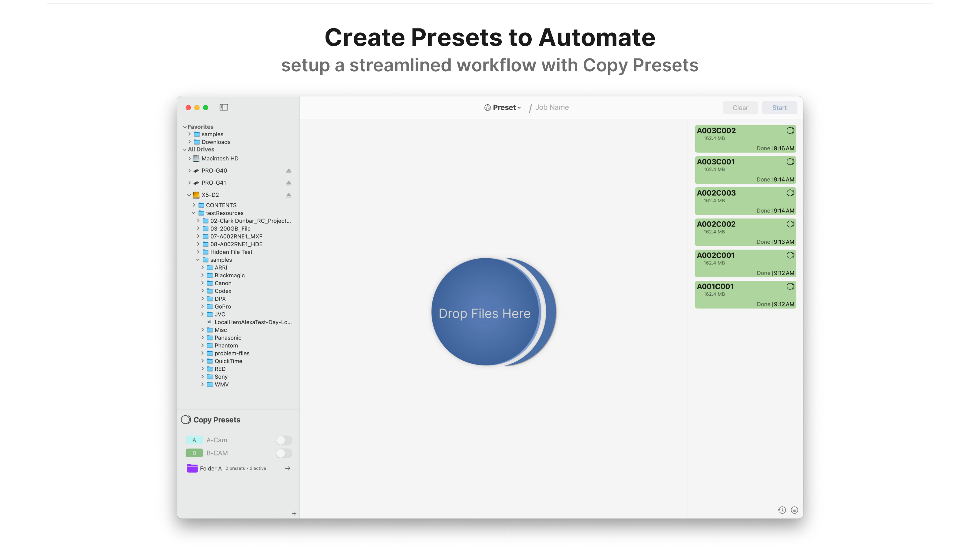
Task: Click the Preset shutter icon in the toolbar
Action: [x=487, y=107]
